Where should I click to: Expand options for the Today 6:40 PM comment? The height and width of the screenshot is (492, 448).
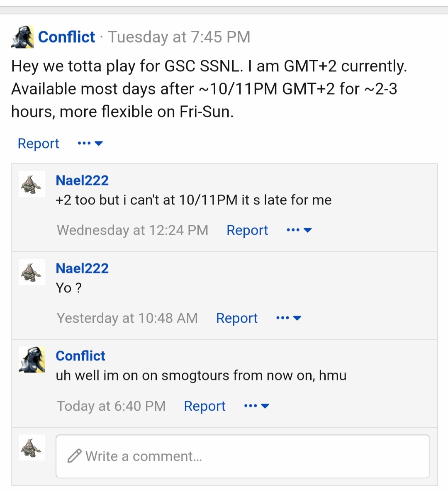(257, 406)
